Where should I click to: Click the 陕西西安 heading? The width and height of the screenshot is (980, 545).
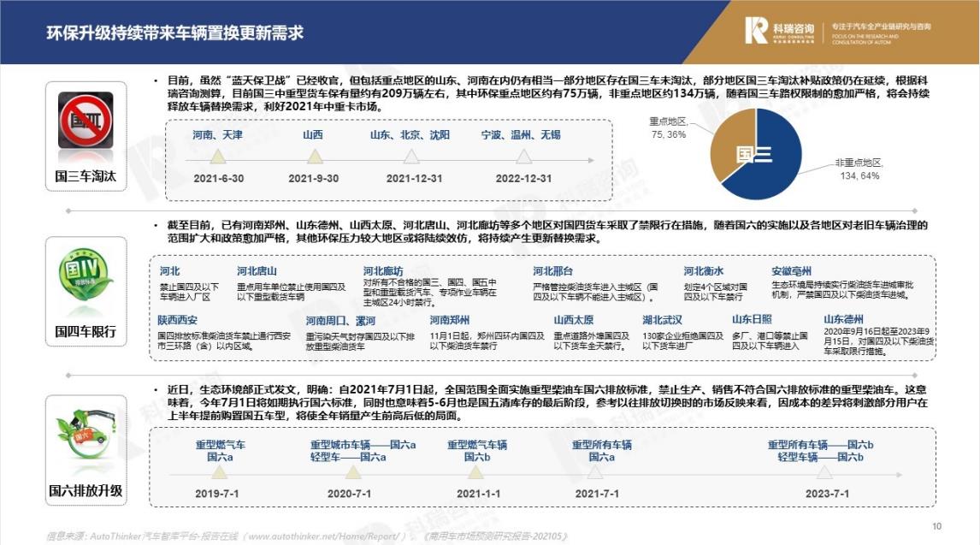point(178,320)
